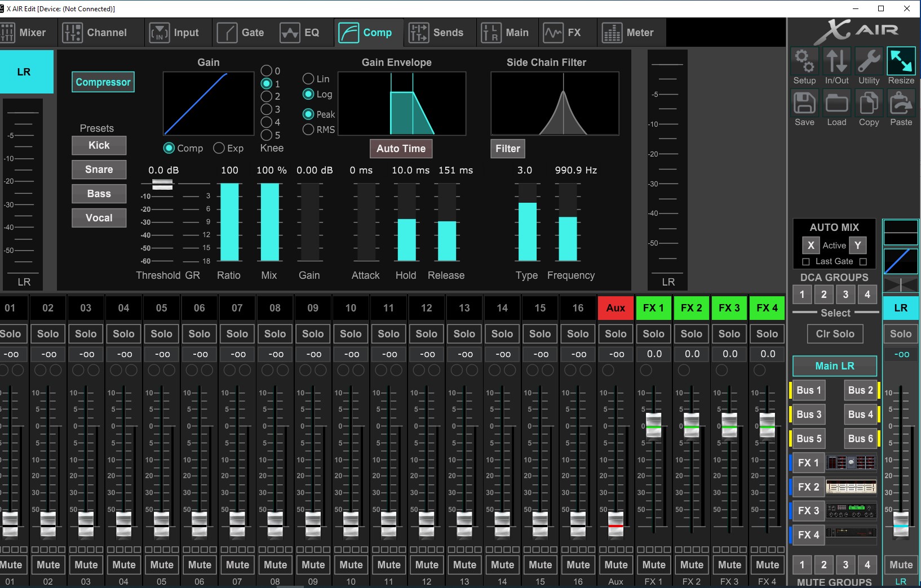Select DCA group 1
Viewport: 921px width, 588px height.
802,294
